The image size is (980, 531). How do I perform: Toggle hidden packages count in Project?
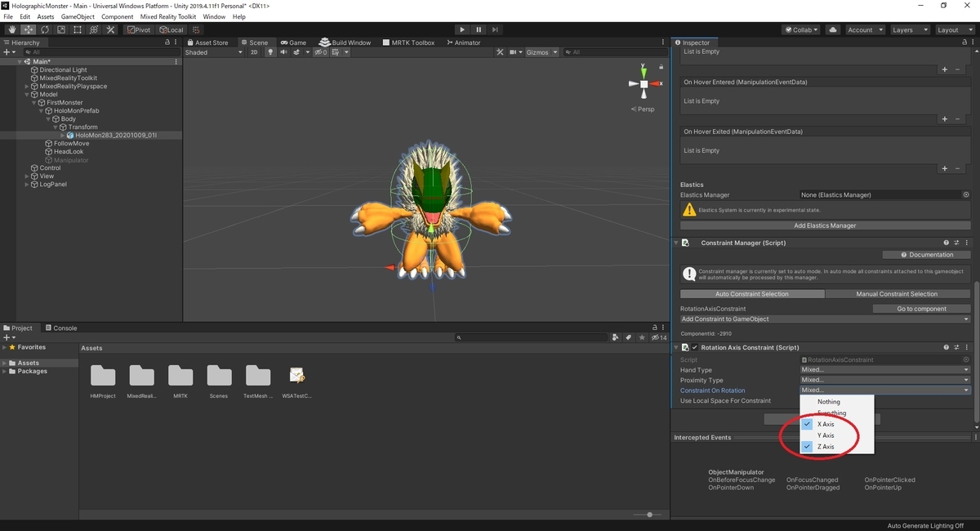[658, 337]
